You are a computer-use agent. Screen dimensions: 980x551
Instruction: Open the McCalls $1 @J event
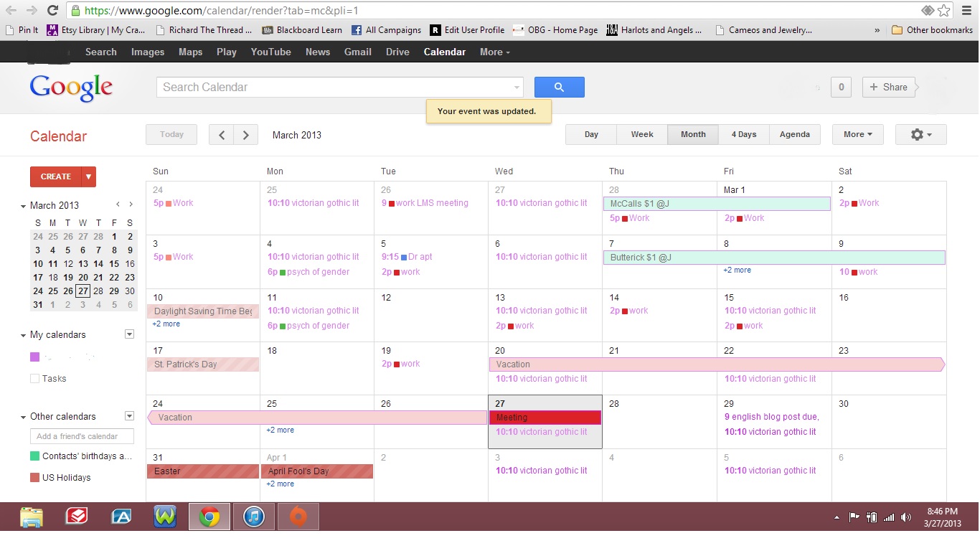coord(717,204)
